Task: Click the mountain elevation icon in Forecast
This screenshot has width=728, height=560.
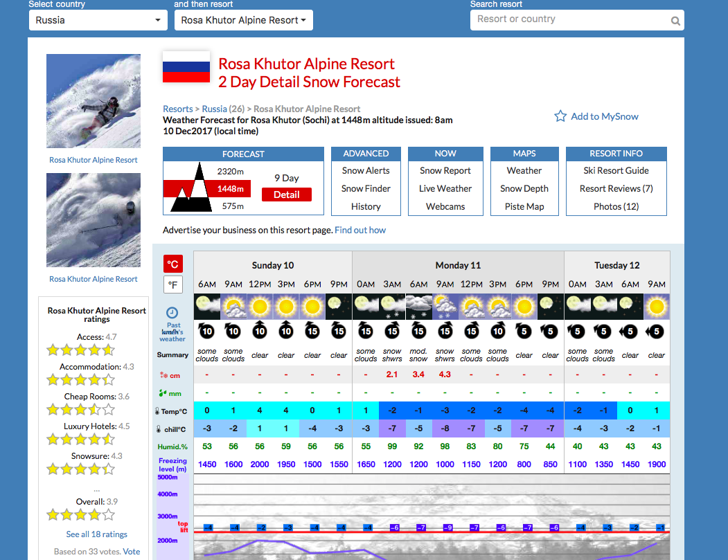Action: click(x=191, y=187)
